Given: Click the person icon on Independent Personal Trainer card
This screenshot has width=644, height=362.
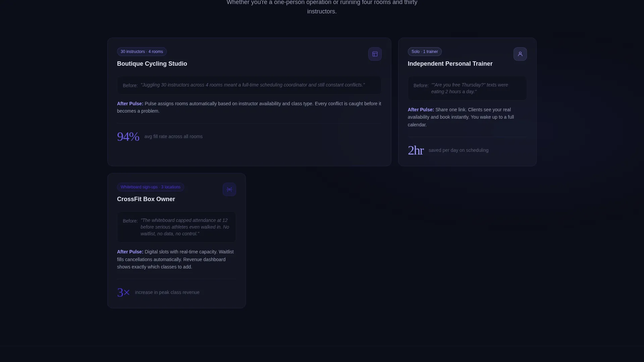Looking at the screenshot, I should [x=520, y=54].
